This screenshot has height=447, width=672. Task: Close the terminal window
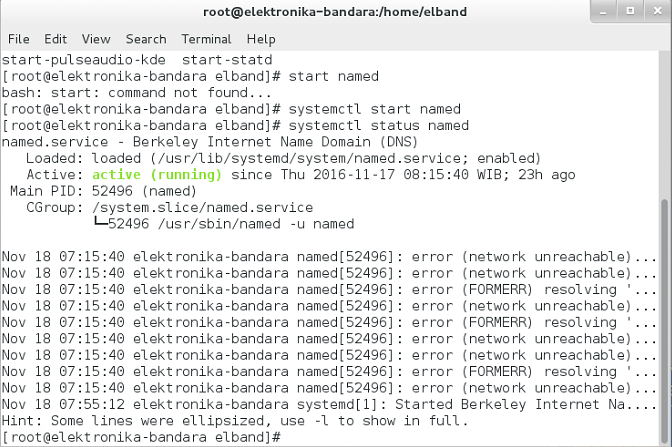pos(657,11)
